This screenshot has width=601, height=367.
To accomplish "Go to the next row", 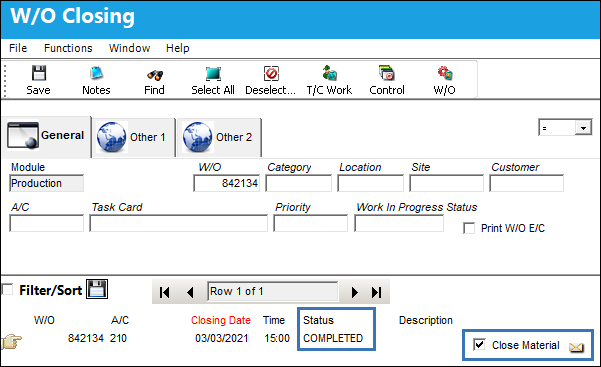I will [355, 292].
